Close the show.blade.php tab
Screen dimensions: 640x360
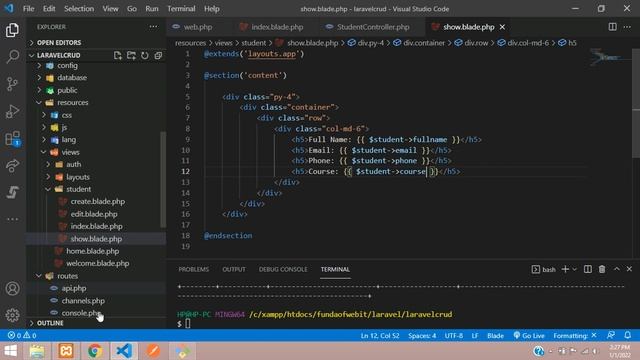click(x=502, y=27)
